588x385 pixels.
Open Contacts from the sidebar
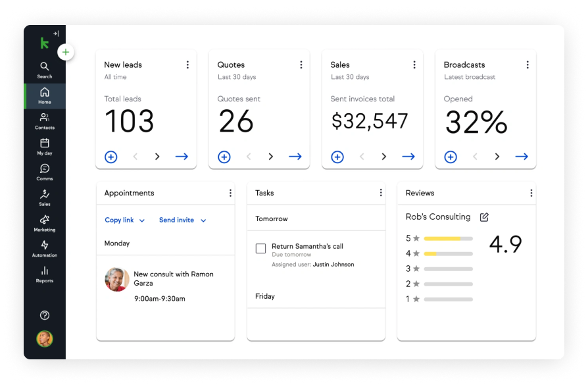[44, 118]
